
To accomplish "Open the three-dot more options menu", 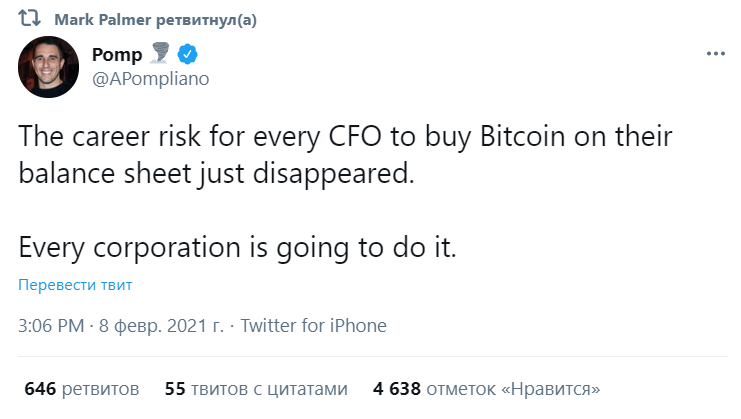I will [x=714, y=54].
